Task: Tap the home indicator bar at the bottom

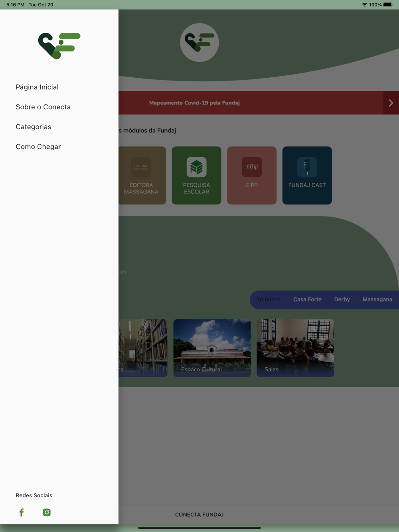Action: point(199,528)
